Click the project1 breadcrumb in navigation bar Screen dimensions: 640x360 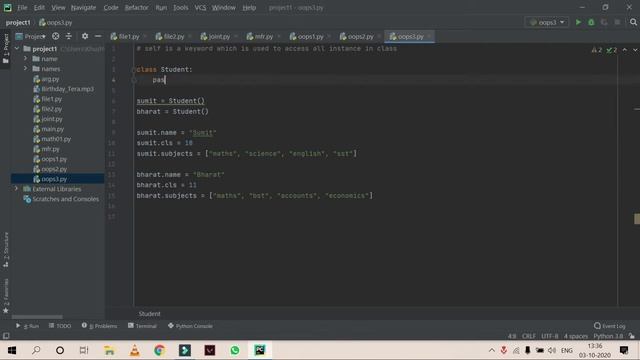pyautogui.click(x=18, y=22)
